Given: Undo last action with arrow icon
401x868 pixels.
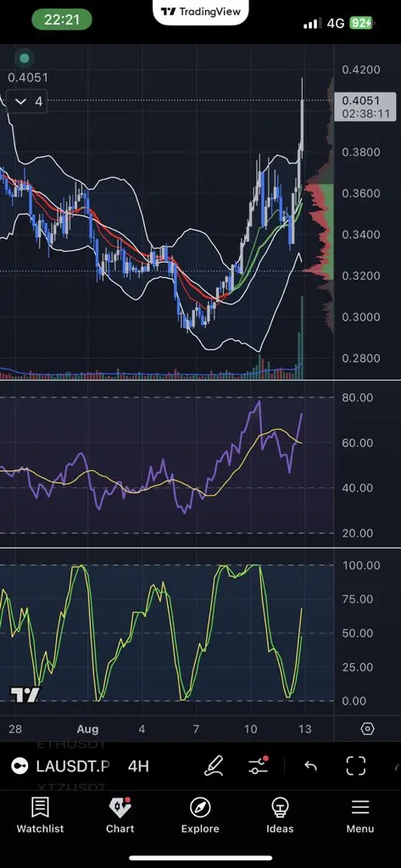Looking at the screenshot, I should 311,766.
